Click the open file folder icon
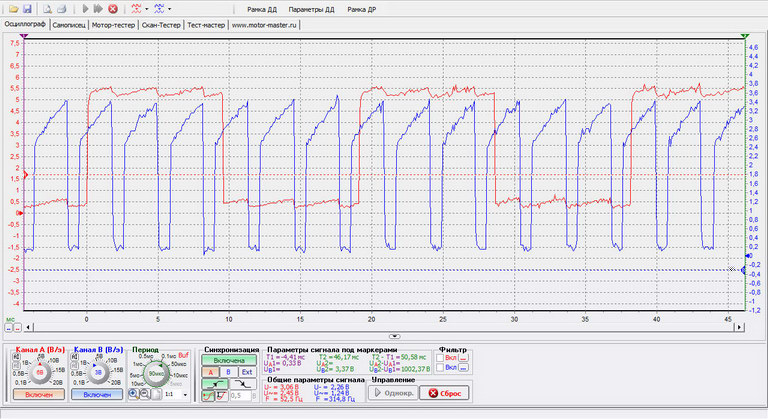 pos(13,8)
